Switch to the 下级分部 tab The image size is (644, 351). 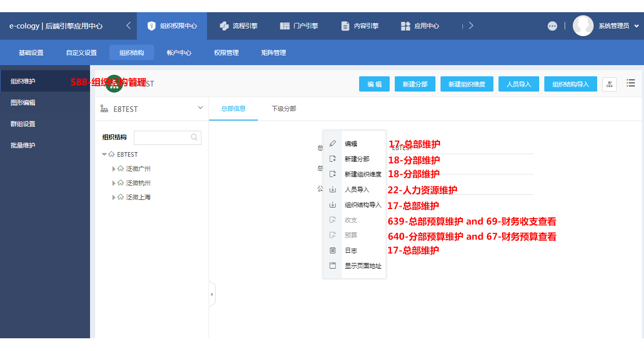[x=284, y=109]
